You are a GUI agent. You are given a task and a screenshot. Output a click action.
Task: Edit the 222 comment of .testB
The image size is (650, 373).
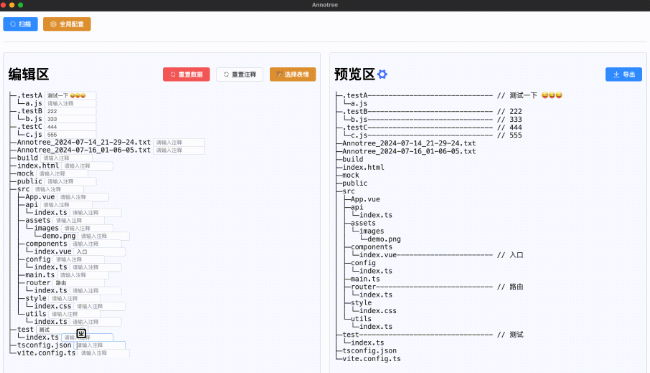pyautogui.click(x=70, y=111)
